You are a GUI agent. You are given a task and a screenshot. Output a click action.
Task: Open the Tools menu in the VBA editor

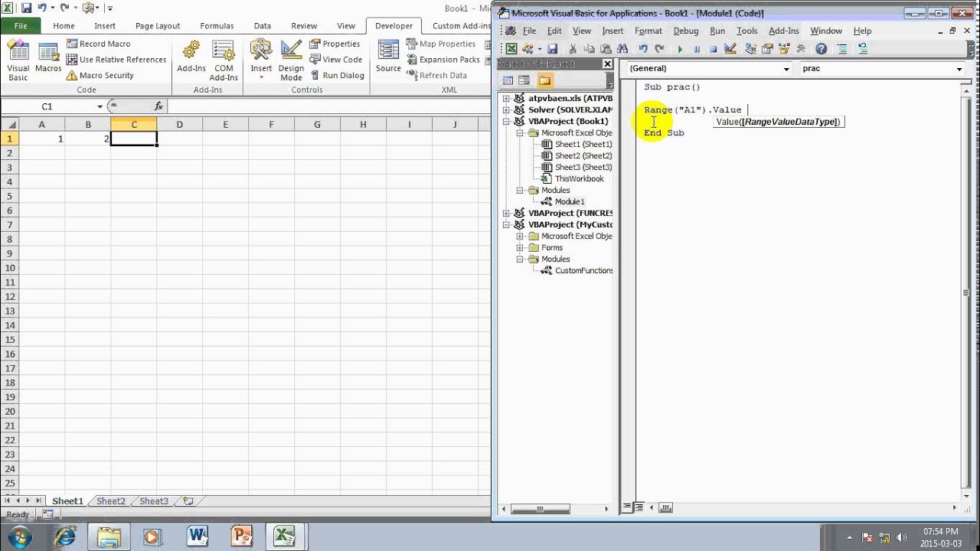[x=746, y=31]
